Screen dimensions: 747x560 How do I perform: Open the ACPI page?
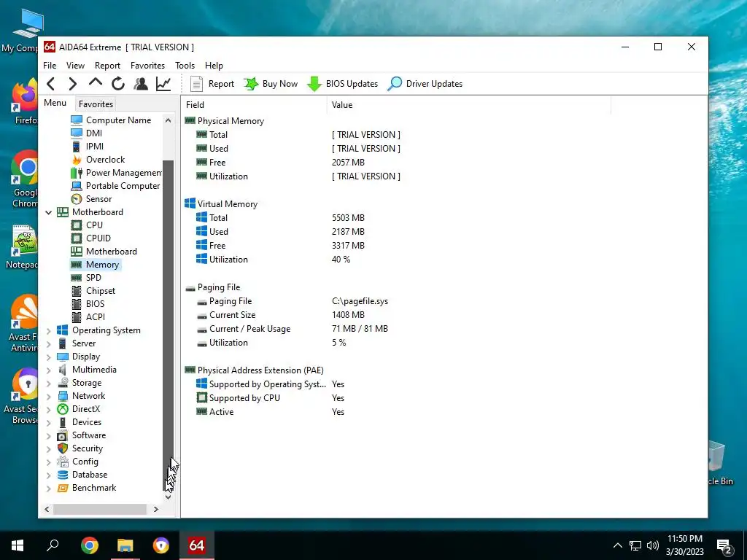[88, 316]
